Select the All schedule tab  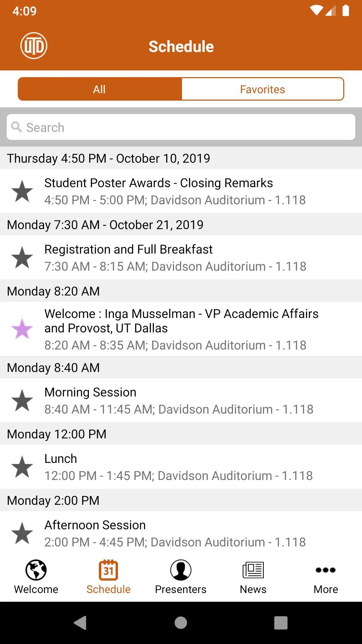(x=100, y=89)
